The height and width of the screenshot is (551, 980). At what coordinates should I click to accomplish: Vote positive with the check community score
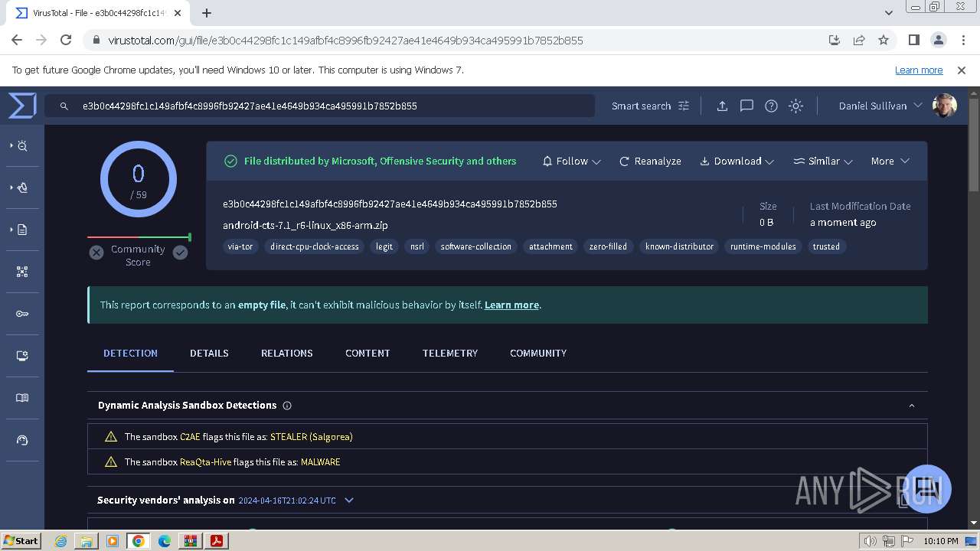[180, 253]
